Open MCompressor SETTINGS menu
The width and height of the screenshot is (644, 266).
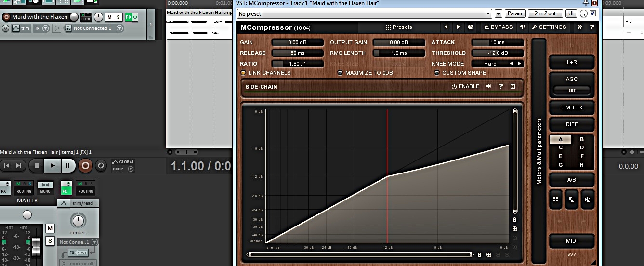pyautogui.click(x=549, y=27)
